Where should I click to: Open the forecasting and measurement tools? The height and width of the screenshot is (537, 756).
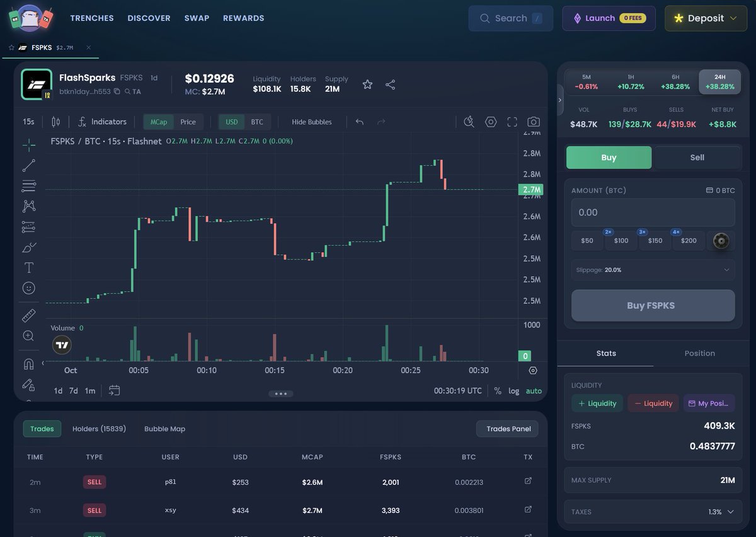(29, 226)
